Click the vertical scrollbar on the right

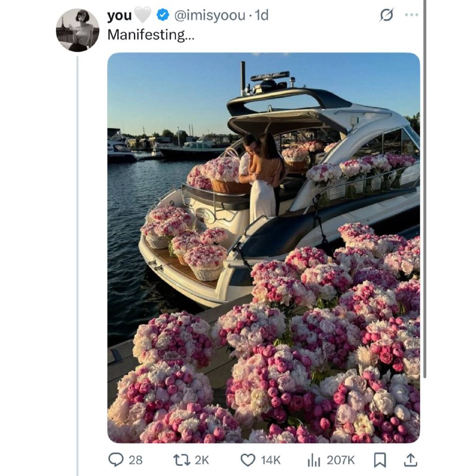[425, 178]
